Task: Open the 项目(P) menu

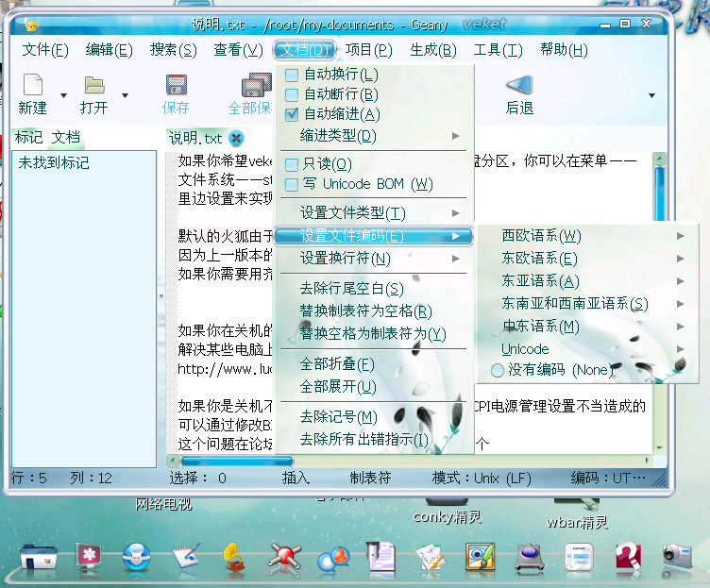Action: pos(368,50)
